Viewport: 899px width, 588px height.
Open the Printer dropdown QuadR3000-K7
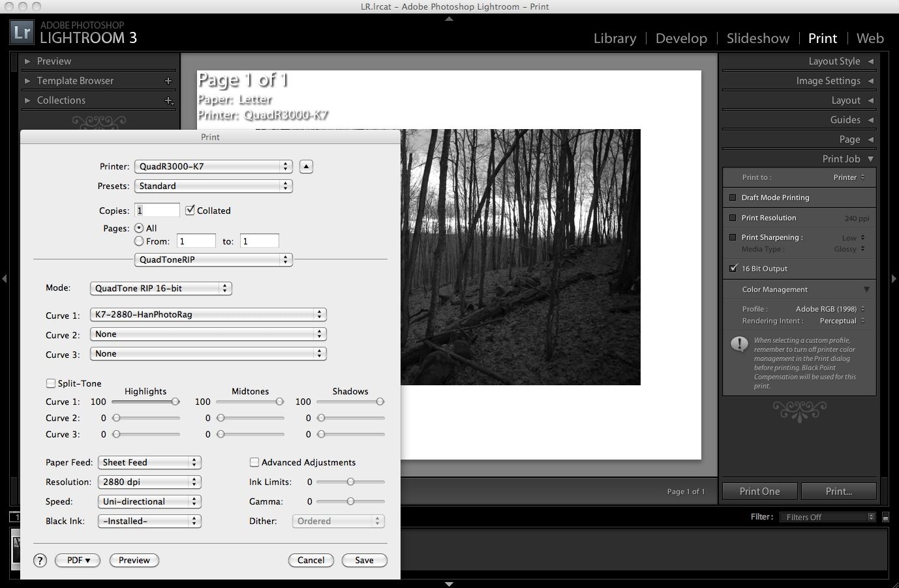coord(213,166)
